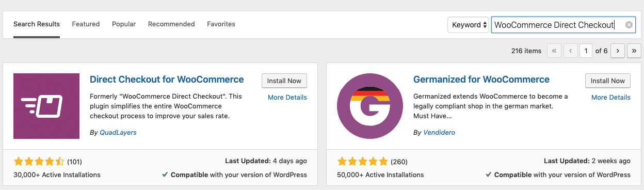Open the Vendidero author link

439,132
